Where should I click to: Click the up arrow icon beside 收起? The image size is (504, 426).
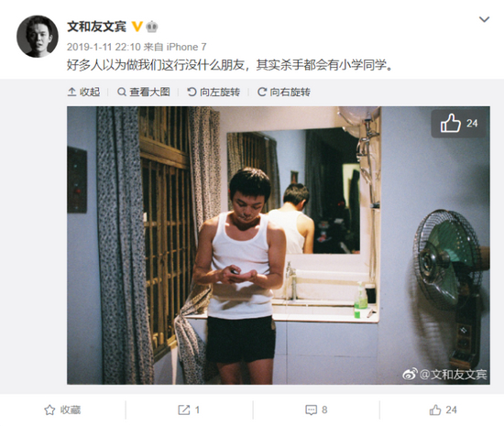pyautogui.click(x=71, y=93)
